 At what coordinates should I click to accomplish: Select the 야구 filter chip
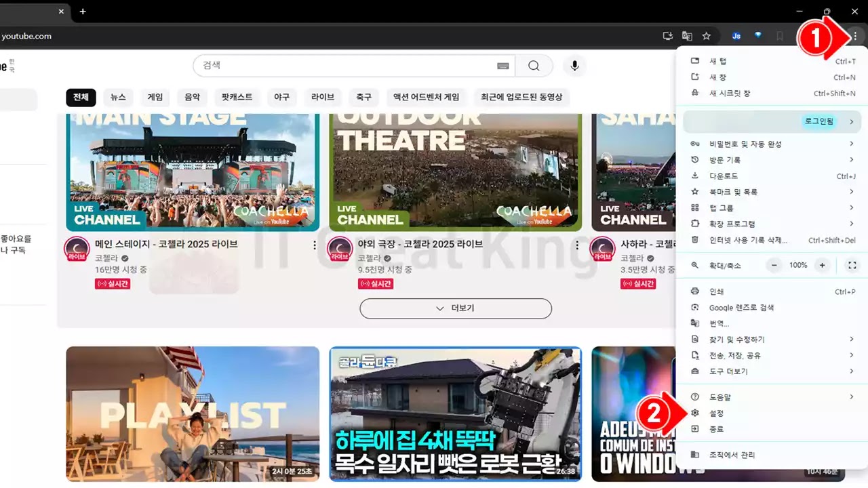(x=281, y=97)
